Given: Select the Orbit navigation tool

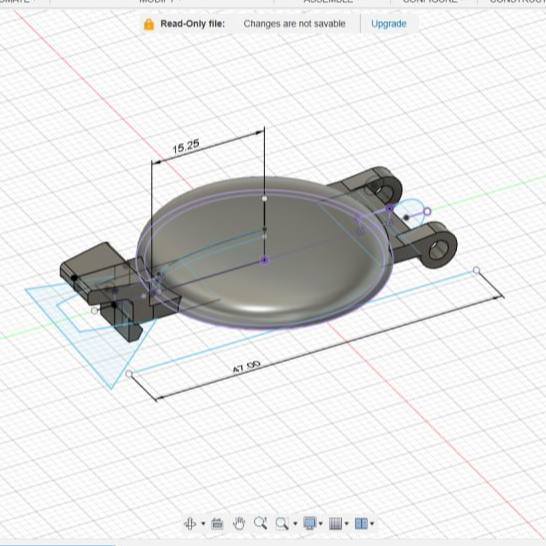Looking at the screenshot, I should point(190,523).
